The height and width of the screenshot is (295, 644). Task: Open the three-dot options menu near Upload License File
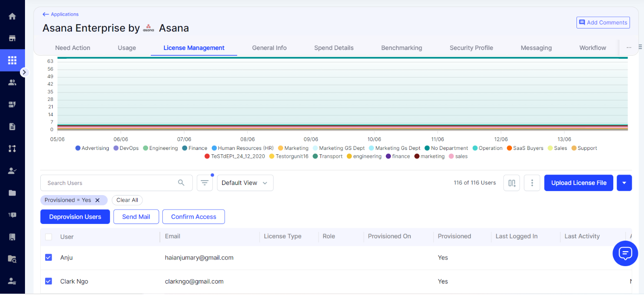coord(532,183)
